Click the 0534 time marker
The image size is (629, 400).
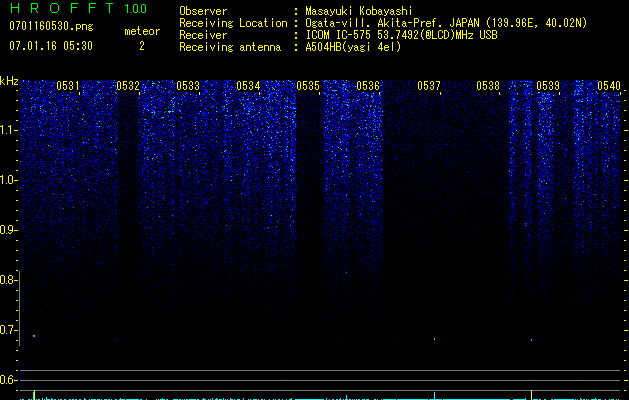tap(248, 86)
